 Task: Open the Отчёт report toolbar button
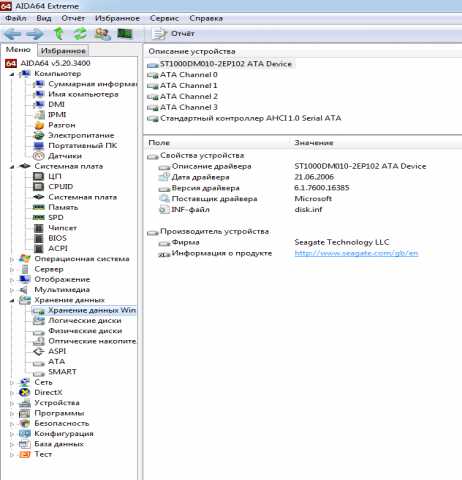click(173, 34)
